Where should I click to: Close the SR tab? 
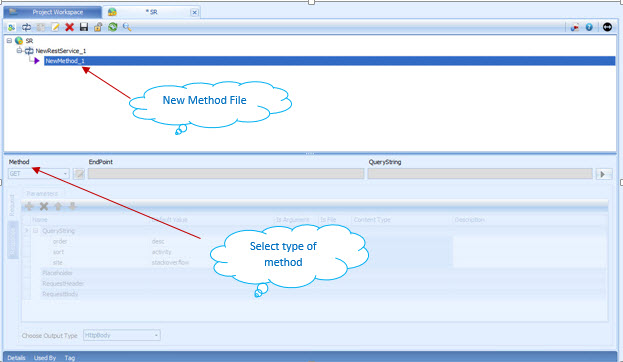coord(194,12)
